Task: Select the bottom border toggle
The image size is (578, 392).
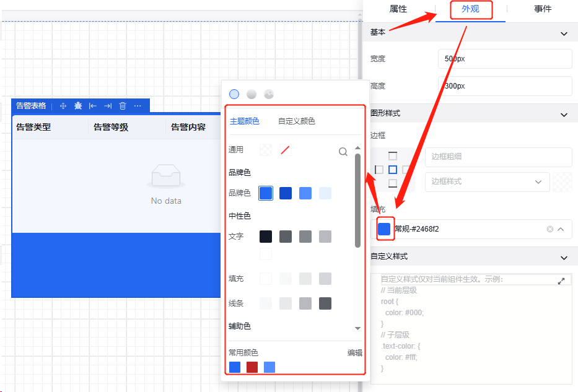Action: (x=393, y=183)
